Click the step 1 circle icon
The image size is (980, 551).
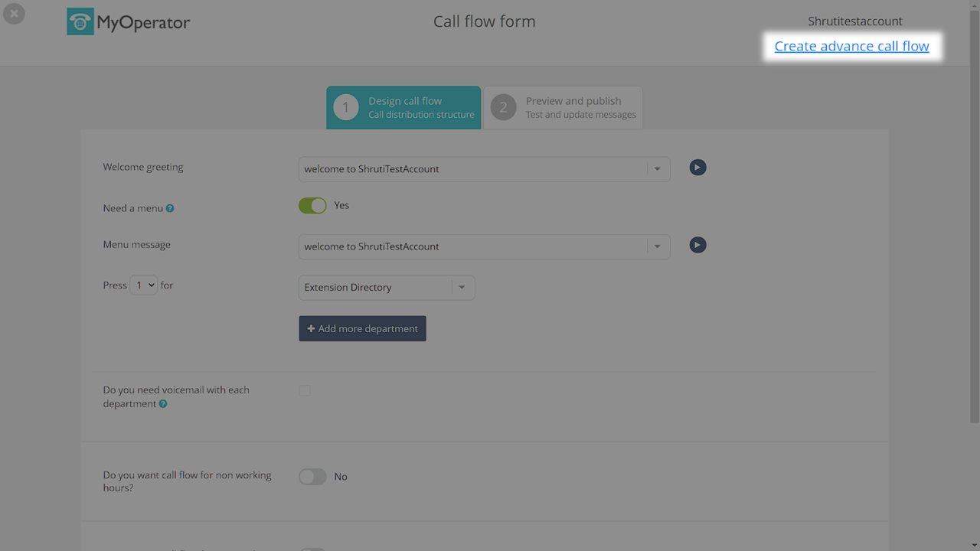pyautogui.click(x=346, y=108)
